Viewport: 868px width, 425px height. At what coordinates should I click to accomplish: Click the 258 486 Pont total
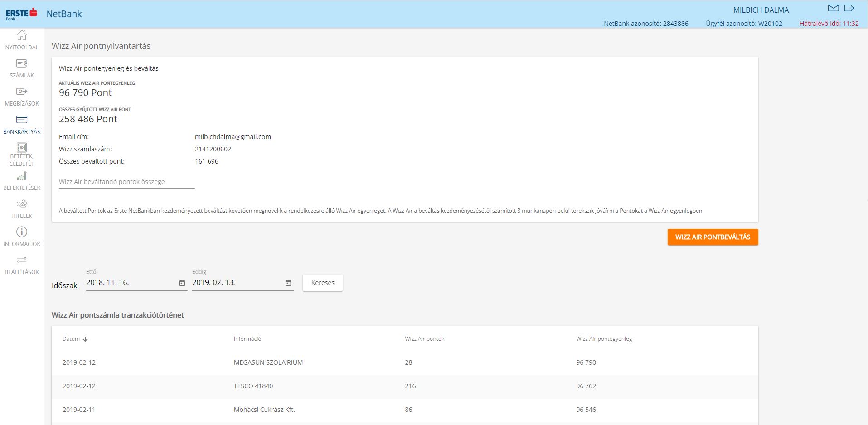[88, 119]
